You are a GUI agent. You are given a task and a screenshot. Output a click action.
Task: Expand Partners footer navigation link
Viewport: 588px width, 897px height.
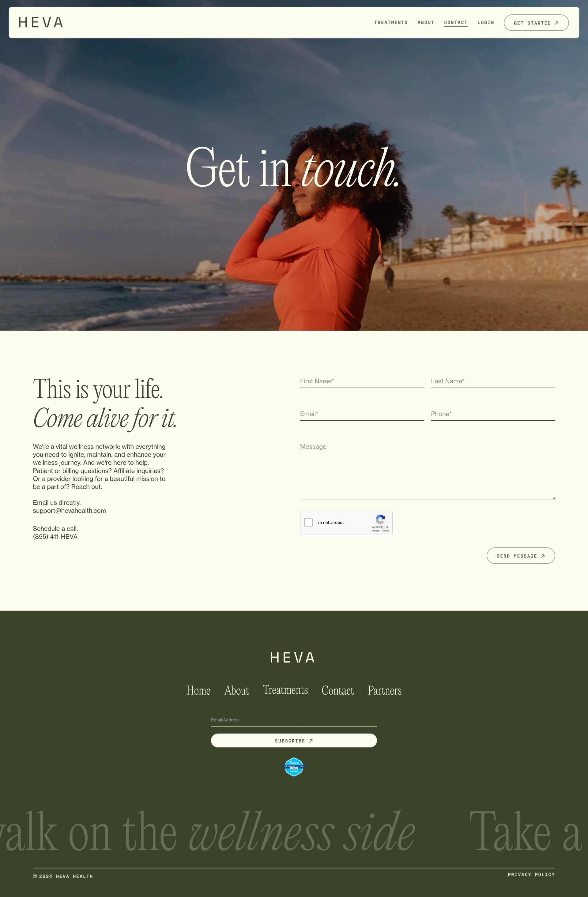pyautogui.click(x=384, y=689)
